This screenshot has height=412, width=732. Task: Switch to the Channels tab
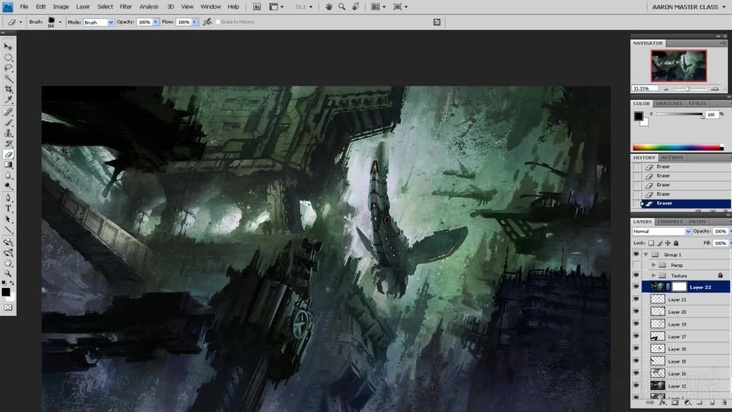point(670,222)
